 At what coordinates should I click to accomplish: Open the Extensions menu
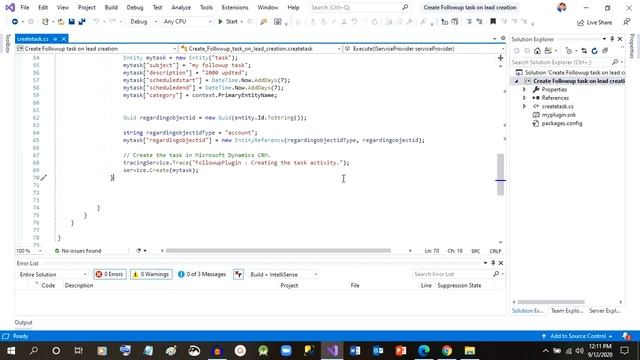(x=235, y=7)
